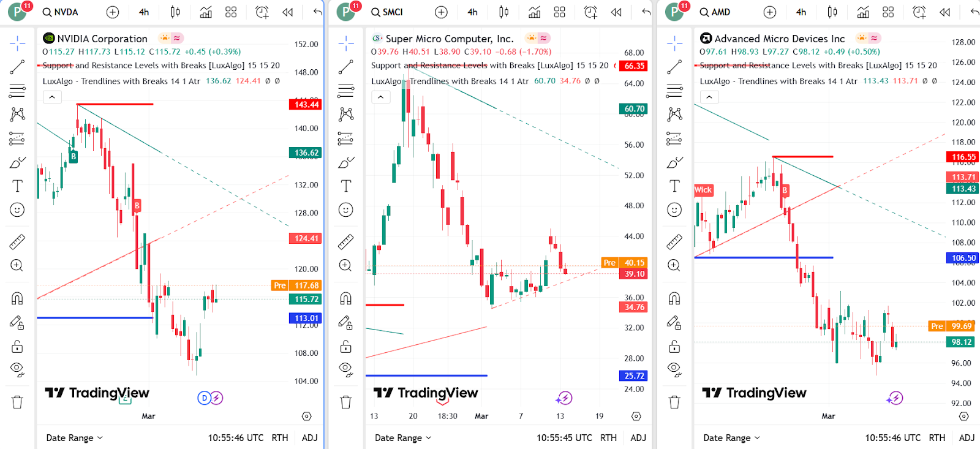Add symbol to compare in NVDA chart
This screenshot has height=449, width=980.
click(113, 12)
